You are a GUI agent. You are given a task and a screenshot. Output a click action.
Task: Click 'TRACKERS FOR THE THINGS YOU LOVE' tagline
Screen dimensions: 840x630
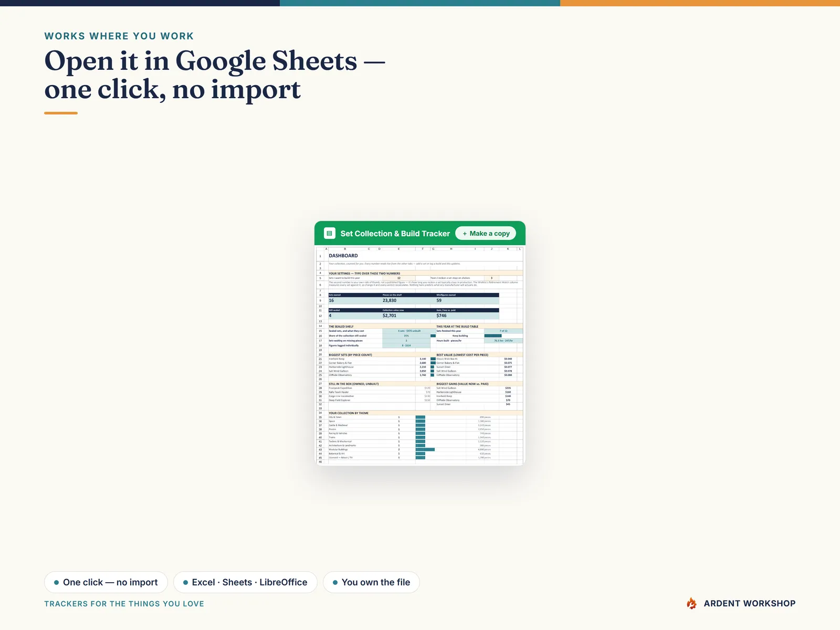(x=124, y=604)
